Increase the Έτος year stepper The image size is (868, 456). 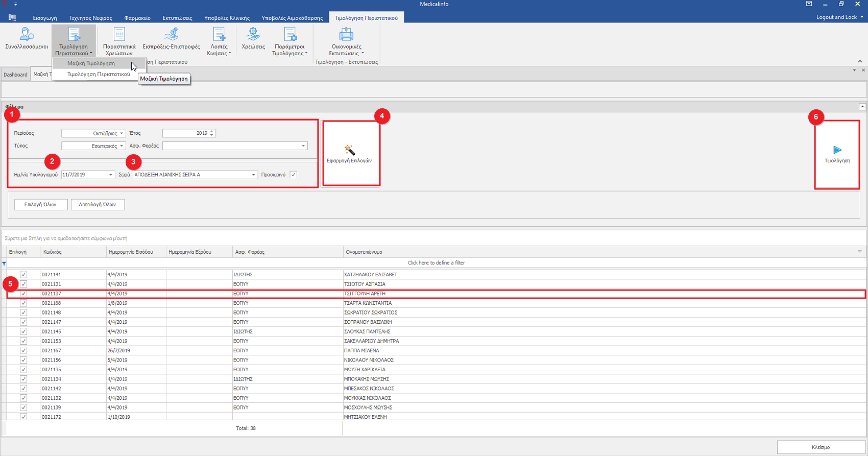tap(212, 131)
